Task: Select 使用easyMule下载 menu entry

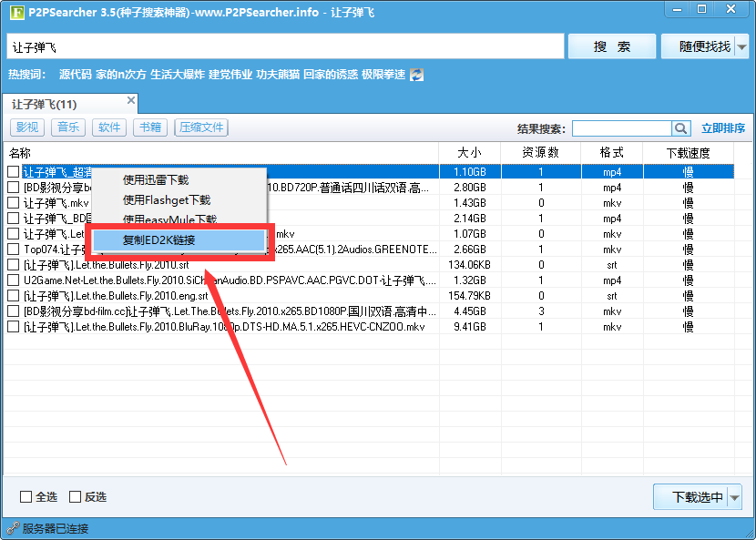Action: click(x=169, y=219)
